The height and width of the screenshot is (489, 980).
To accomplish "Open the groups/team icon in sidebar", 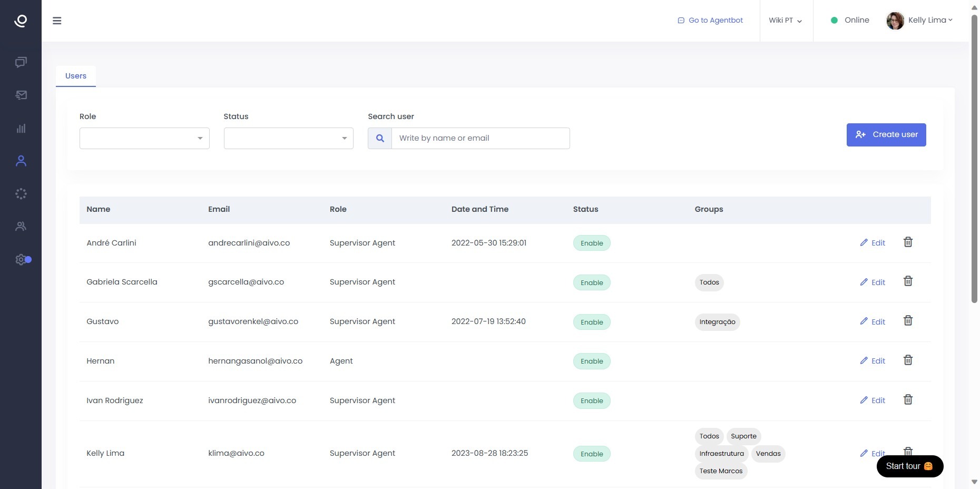I will pyautogui.click(x=21, y=226).
